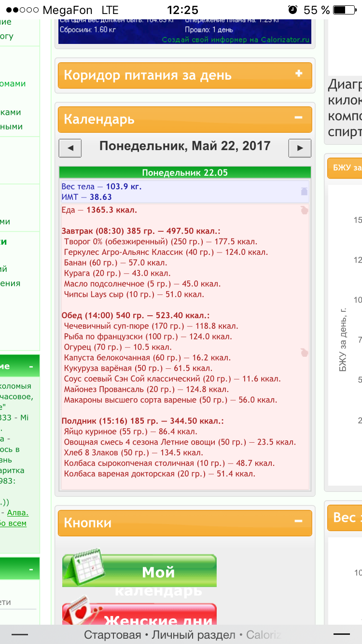Click 'Полдник (15:16) 185 гр.' meal heading
Screen dimensions: 362x644
[x=143, y=421]
